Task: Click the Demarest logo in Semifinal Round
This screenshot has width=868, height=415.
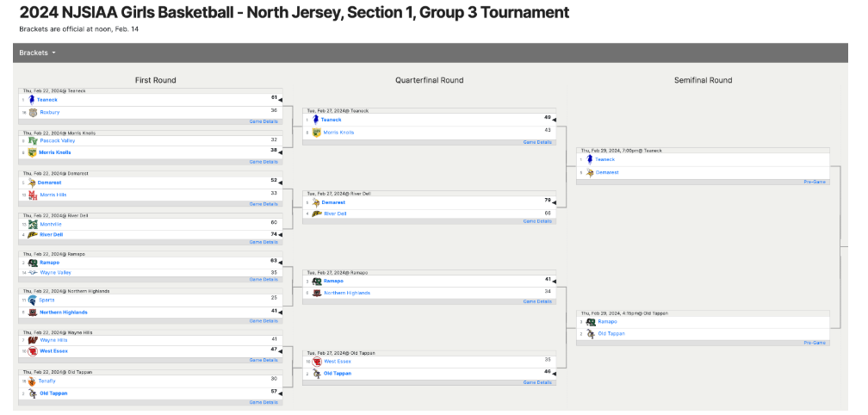Action: coord(590,173)
